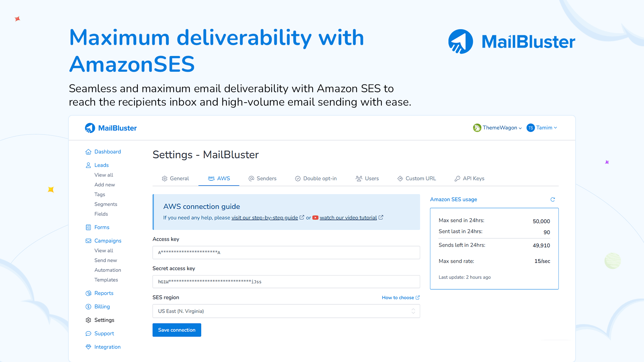Click the Forms sidebar icon
This screenshot has width=644, height=362.
[x=88, y=228]
